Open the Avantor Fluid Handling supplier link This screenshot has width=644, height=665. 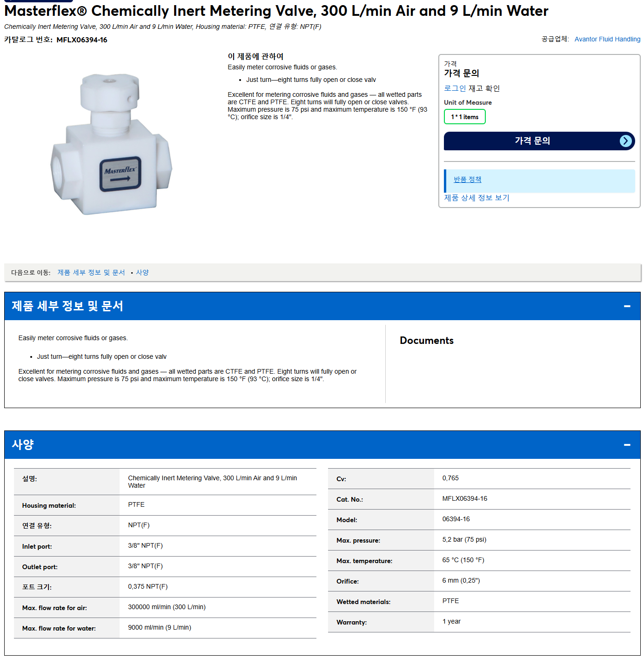pos(607,39)
